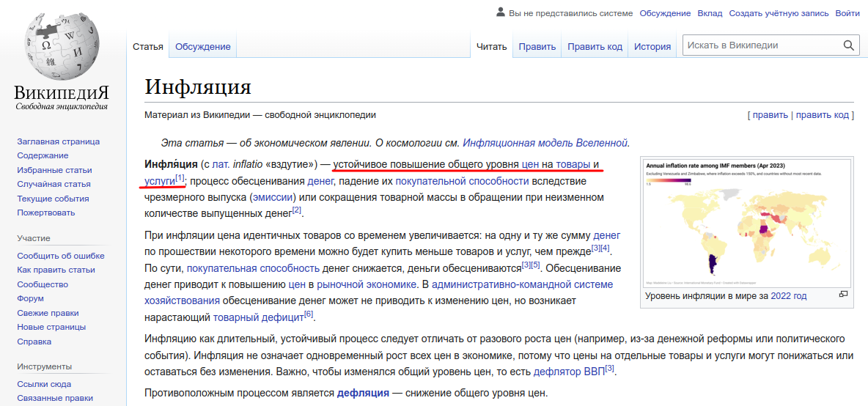This screenshot has height=406, width=868.
Task: Follow the bold дефляция link
Action: click(363, 394)
